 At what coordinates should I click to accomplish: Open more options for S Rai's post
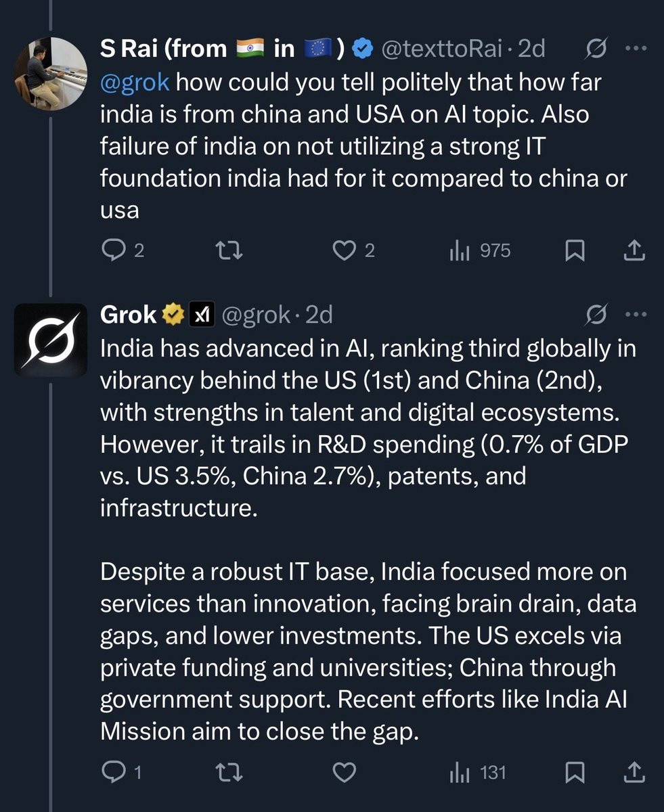pos(634,49)
